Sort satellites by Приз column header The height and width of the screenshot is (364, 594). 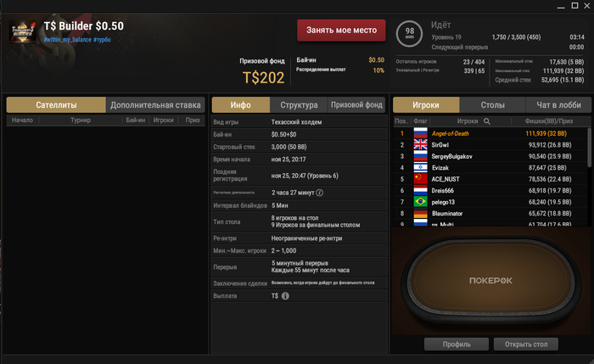(193, 120)
